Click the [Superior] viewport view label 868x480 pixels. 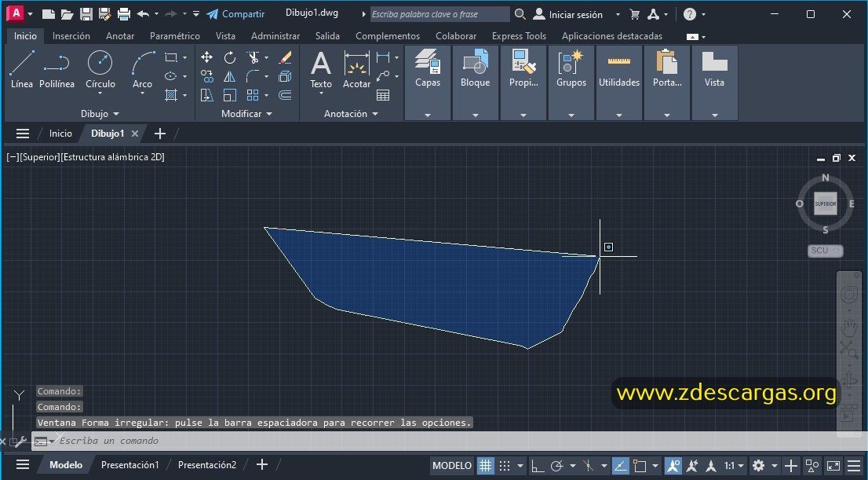pos(39,157)
